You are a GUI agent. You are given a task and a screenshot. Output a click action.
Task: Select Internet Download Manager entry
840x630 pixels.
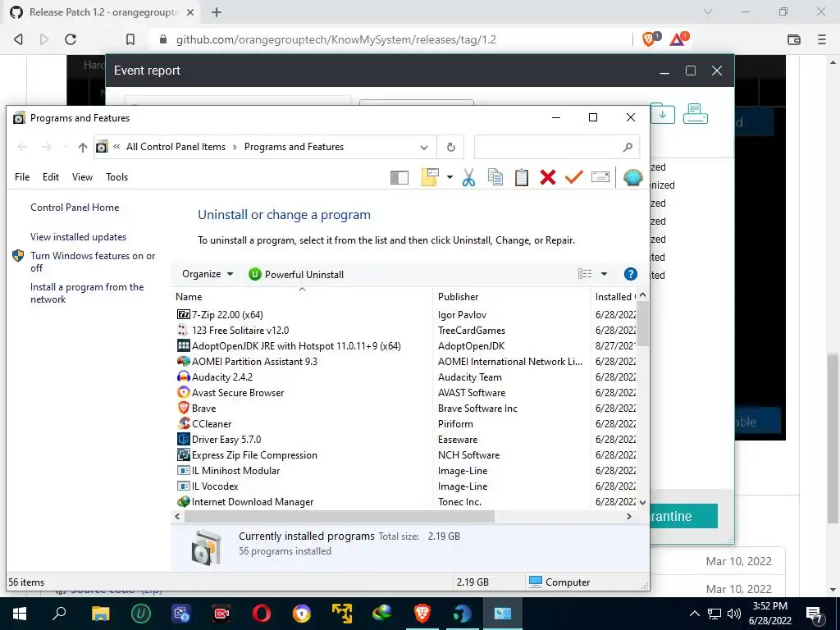click(253, 502)
